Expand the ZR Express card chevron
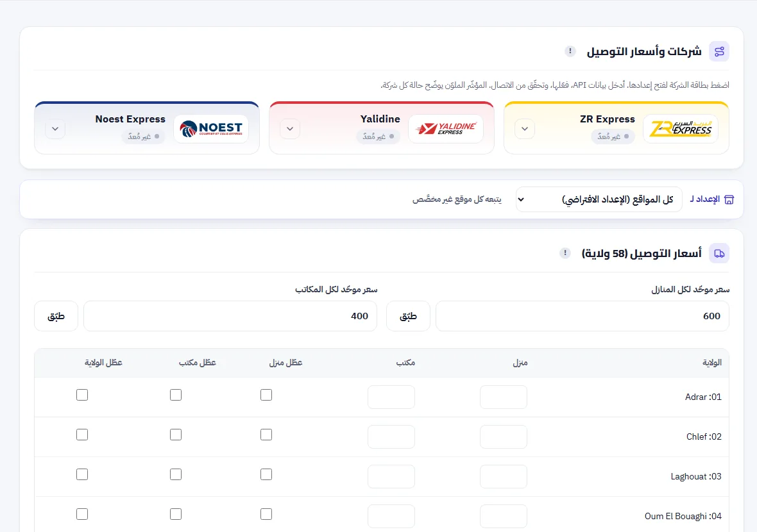The height and width of the screenshot is (532, 757). [x=525, y=129]
